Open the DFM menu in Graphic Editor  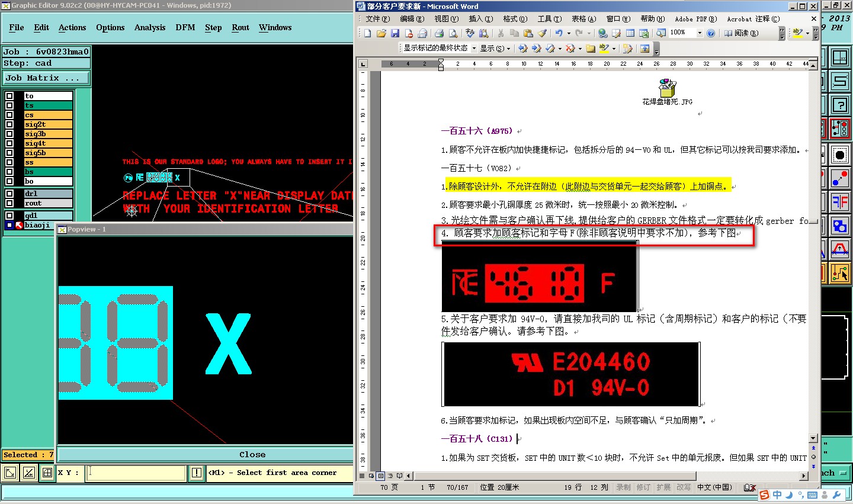click(185, 28)
